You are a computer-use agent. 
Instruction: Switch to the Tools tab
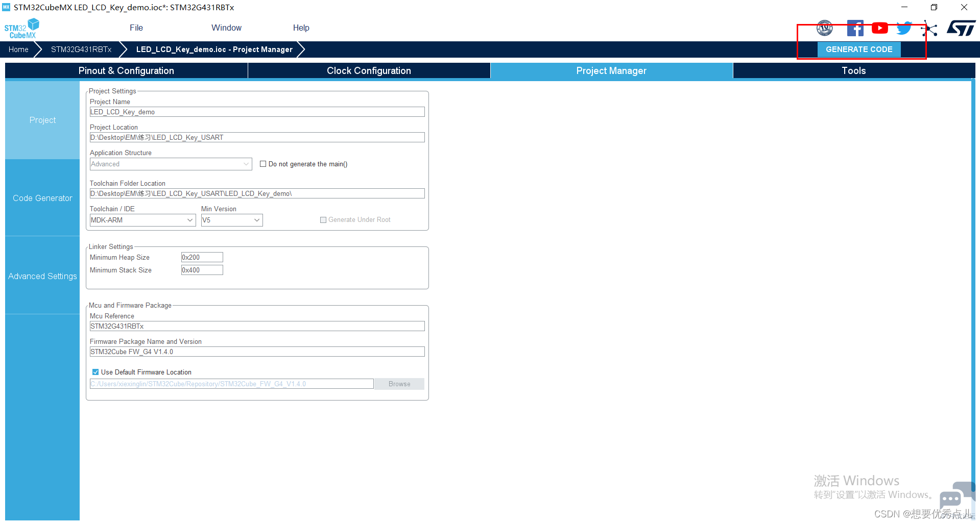click(854, 70)
